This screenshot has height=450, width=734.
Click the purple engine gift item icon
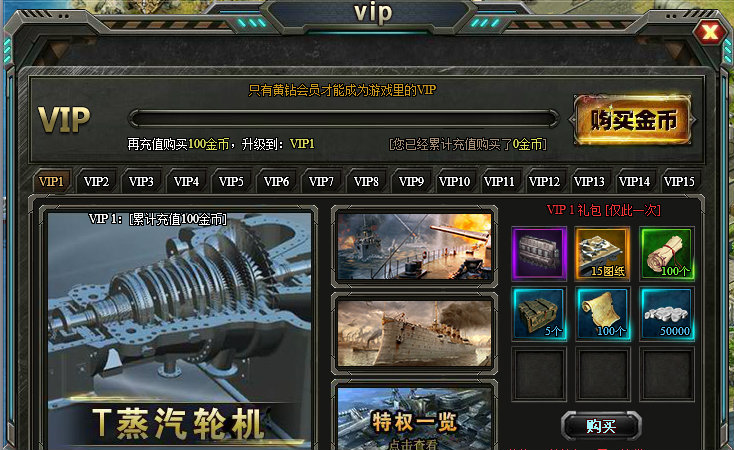539,253
